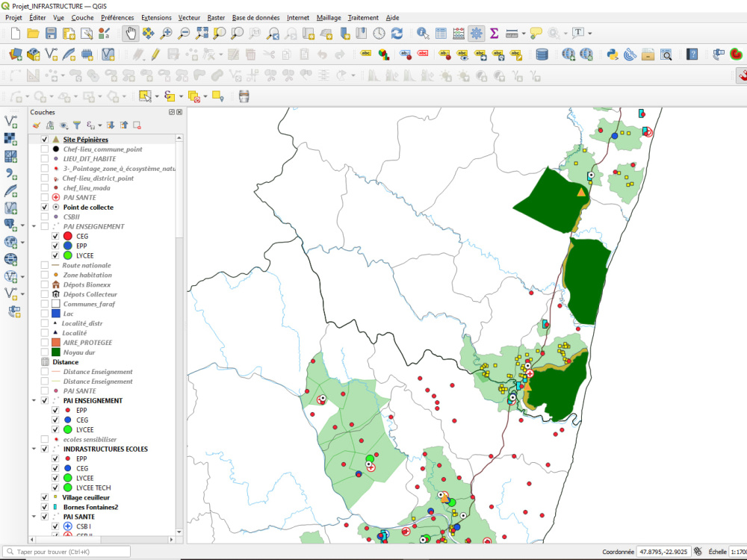Click the locator search field Taper pour trouver
Viewport: 747px width, 560px height.
click(x=67, y=552)
